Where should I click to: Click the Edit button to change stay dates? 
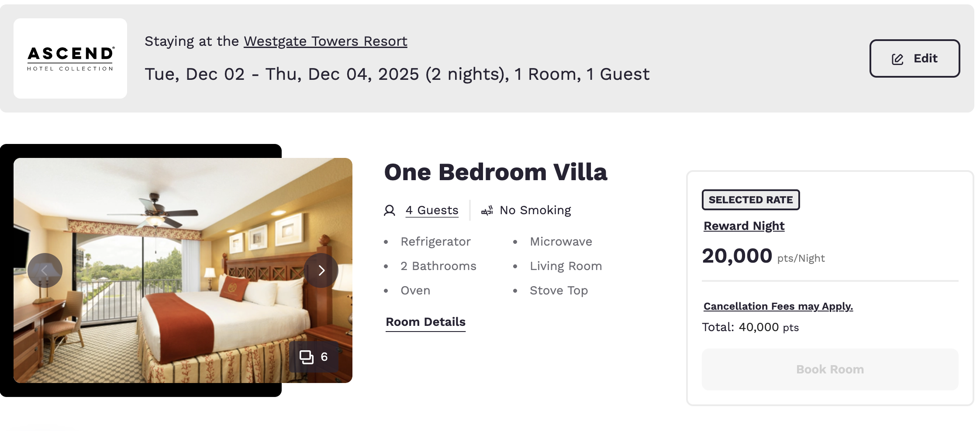914,58
